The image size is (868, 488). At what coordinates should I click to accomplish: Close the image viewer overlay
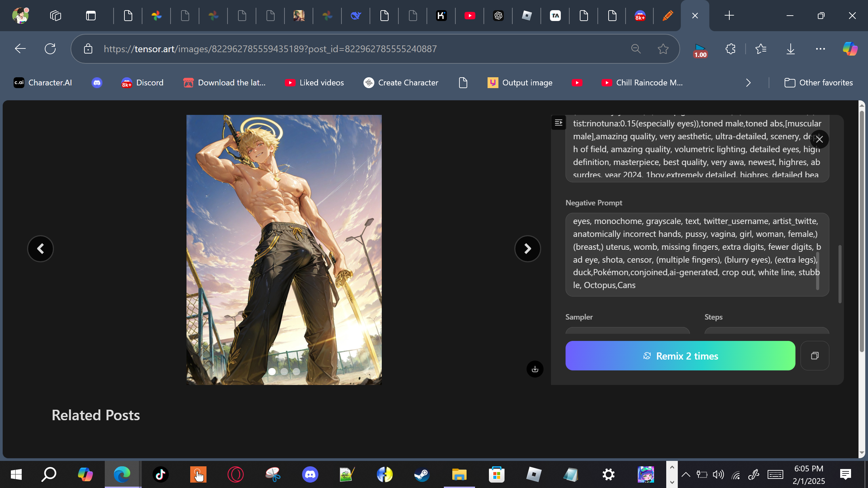click(x=819, y=139)
